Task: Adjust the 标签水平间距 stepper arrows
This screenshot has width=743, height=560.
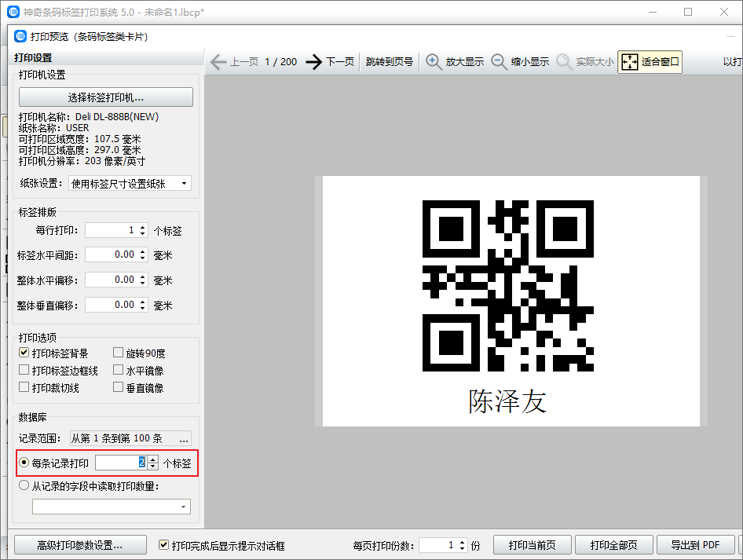Action: pos(143,255)
